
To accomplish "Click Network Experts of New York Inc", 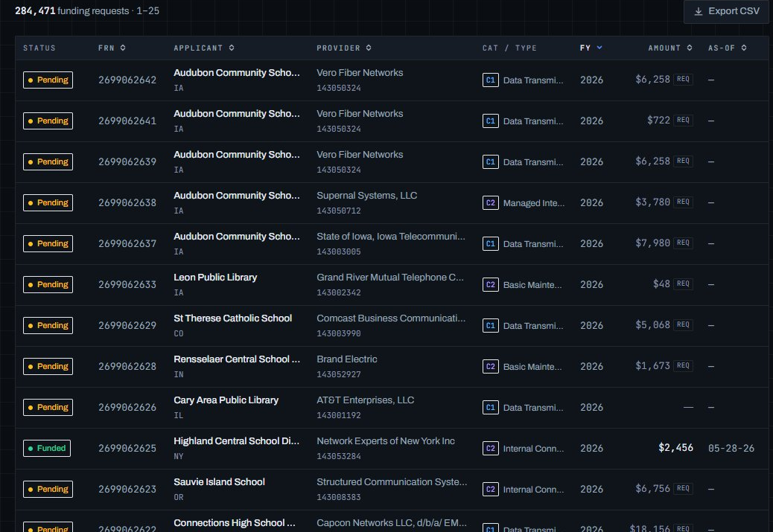I will 386,441.
